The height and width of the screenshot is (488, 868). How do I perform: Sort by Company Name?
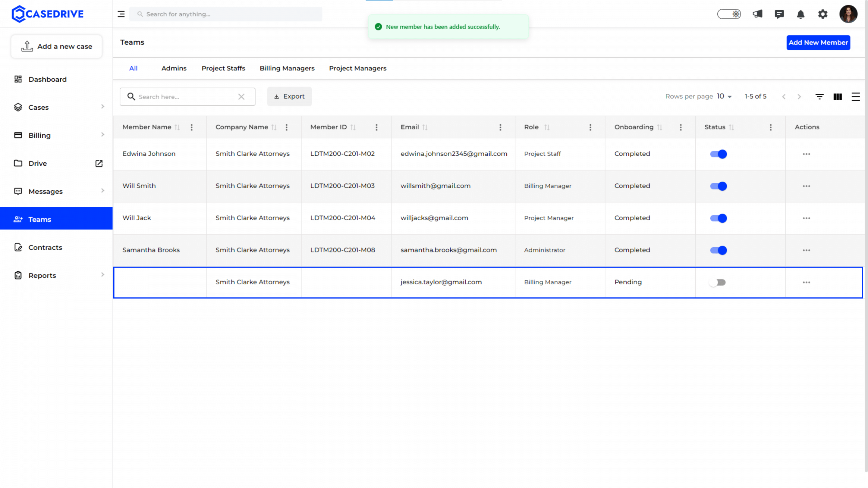coord(274,127)
